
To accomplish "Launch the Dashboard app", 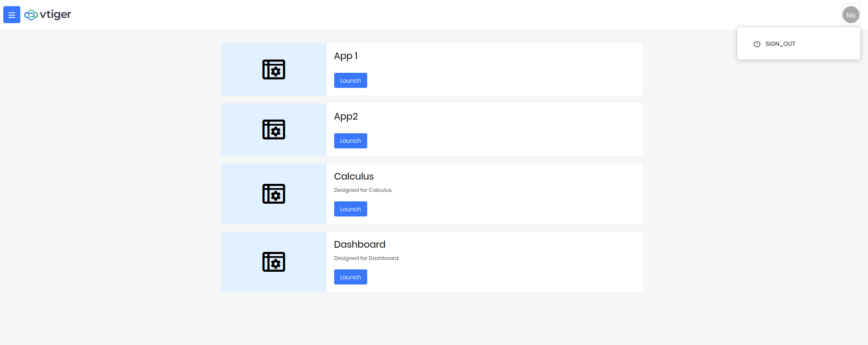I will (350, 277).
